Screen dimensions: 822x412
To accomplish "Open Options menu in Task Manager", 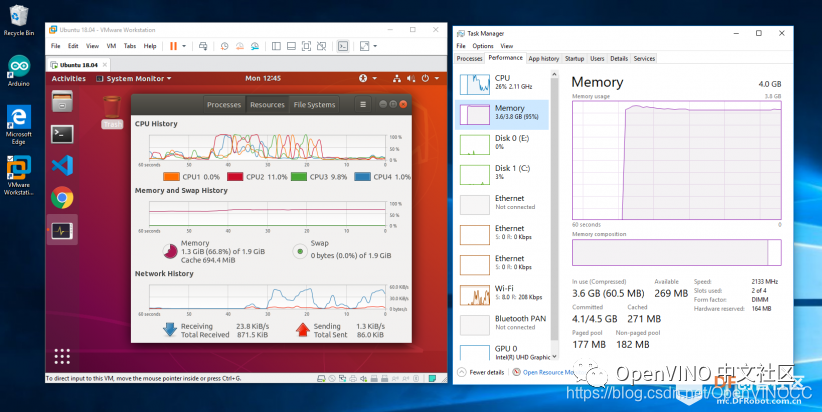I will pyautogui.click(x=483, y=46).
